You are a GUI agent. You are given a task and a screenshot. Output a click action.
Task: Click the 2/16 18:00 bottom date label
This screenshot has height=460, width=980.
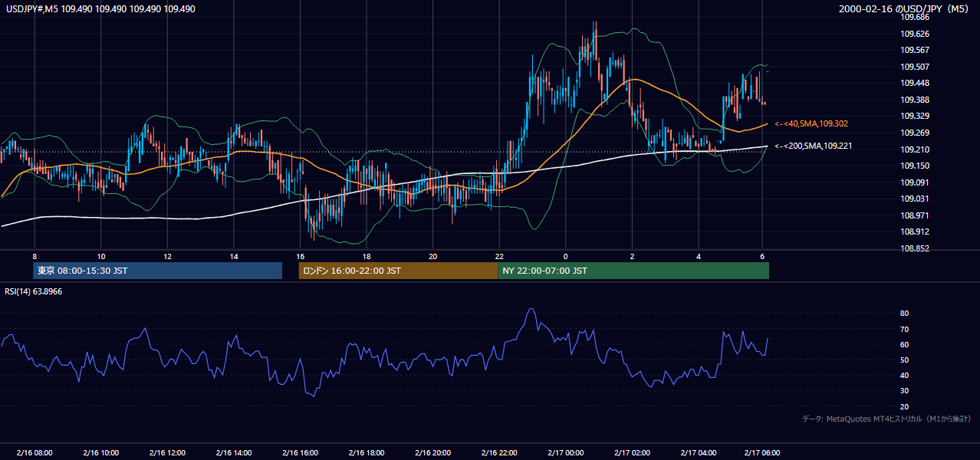[367, 452]
